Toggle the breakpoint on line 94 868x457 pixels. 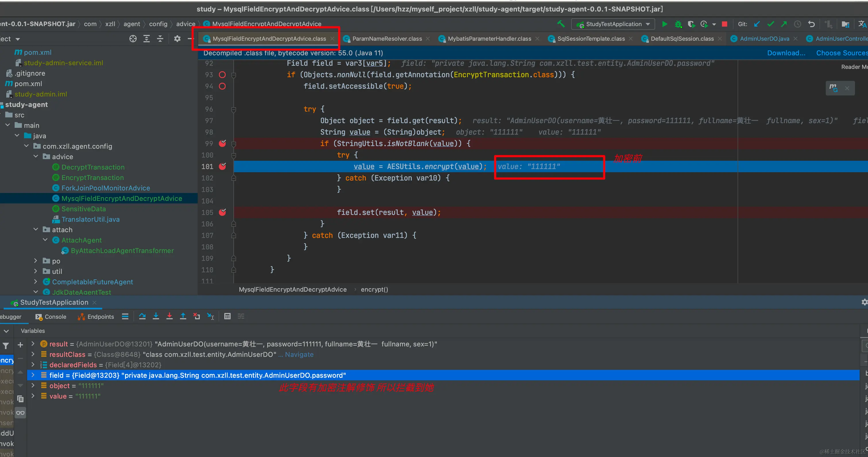tap(222, 86)
